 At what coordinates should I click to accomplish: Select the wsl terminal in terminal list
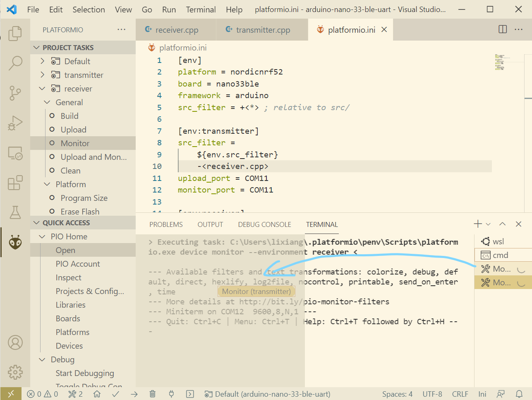tap(503, 241)
